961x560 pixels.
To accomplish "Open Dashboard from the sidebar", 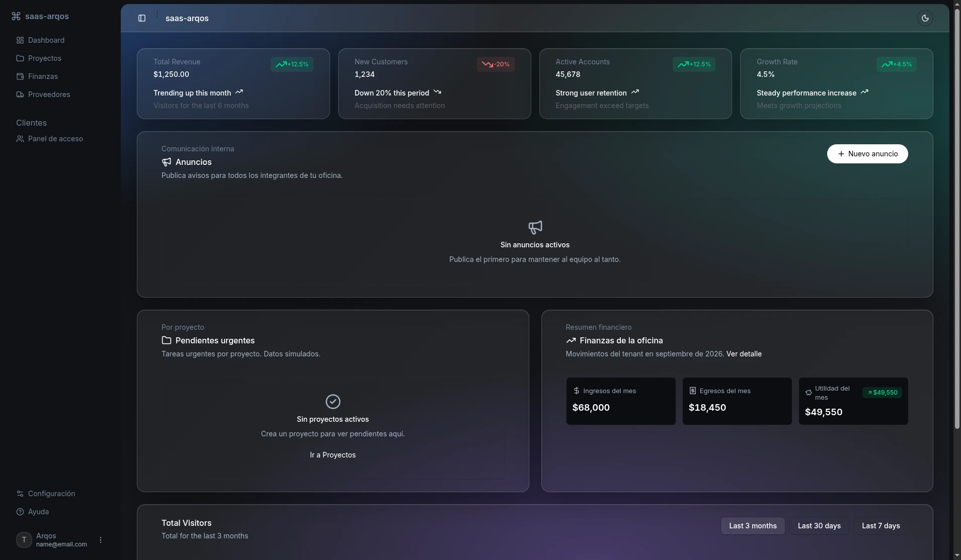I will 60,40.
